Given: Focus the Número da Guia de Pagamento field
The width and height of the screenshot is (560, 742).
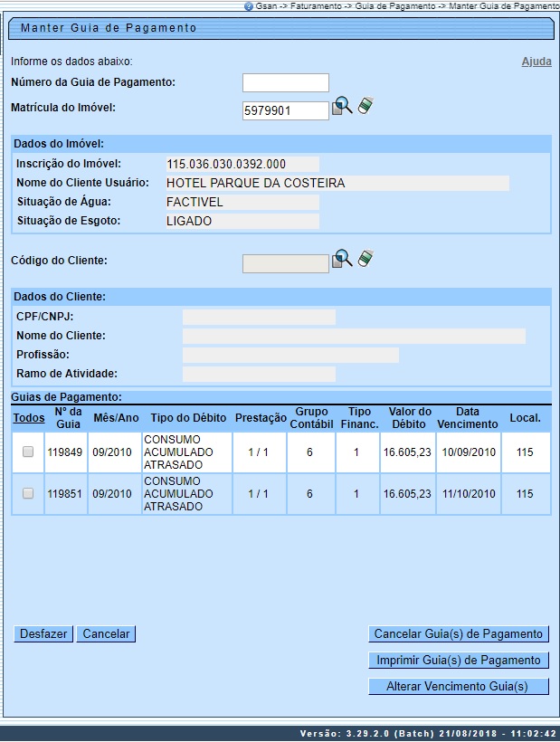Looking at the screenshot, I should click(286, 83).
